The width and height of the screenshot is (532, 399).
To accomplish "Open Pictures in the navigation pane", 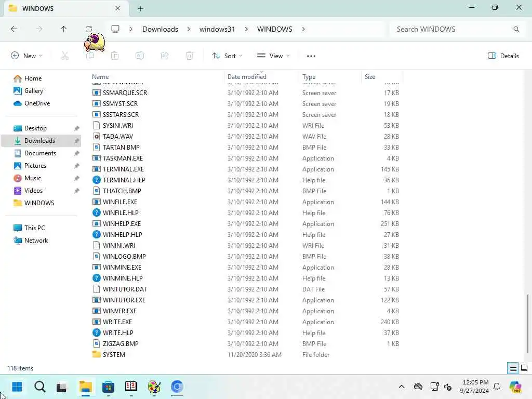I will [x=35, y=166].
